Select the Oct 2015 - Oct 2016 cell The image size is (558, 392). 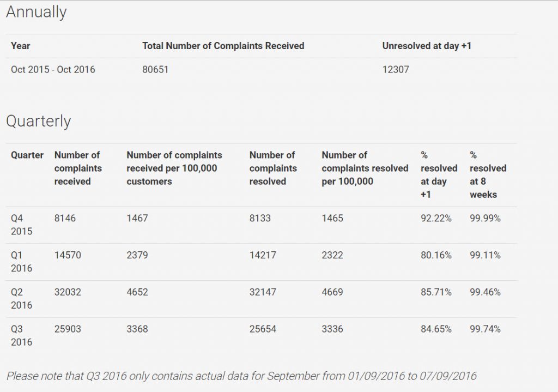click(x=53, y=70)
